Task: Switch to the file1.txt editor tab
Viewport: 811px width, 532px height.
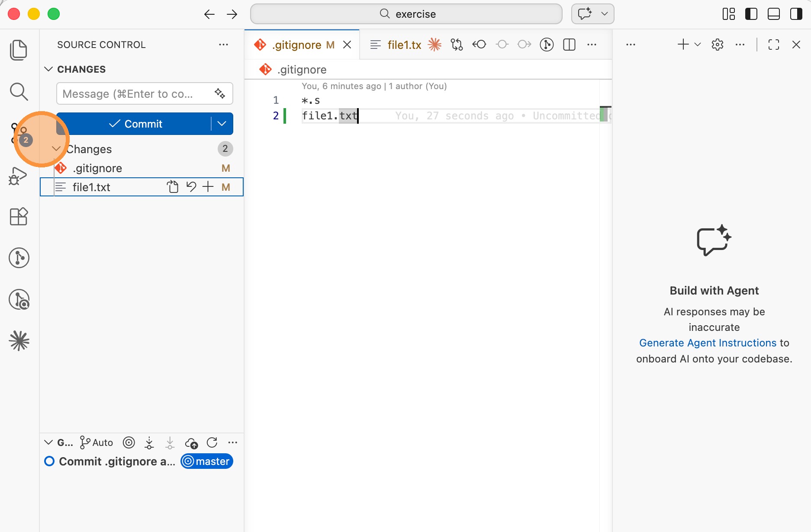Action: click(x=404, y=45)
